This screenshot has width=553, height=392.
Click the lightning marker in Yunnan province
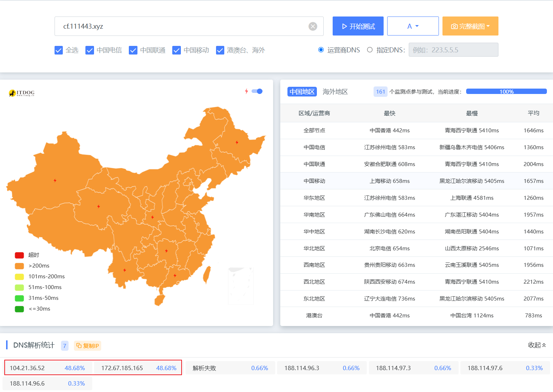tap(125, 270)
